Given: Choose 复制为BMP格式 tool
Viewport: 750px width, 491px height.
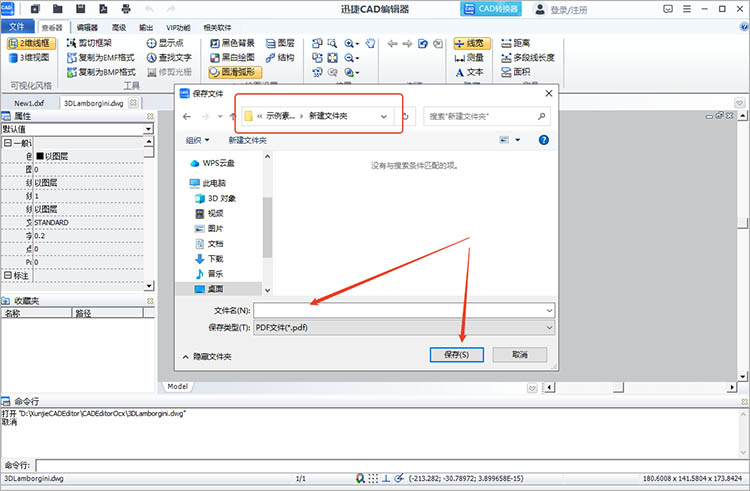Looking at the screenshot, I should [101, 72].
